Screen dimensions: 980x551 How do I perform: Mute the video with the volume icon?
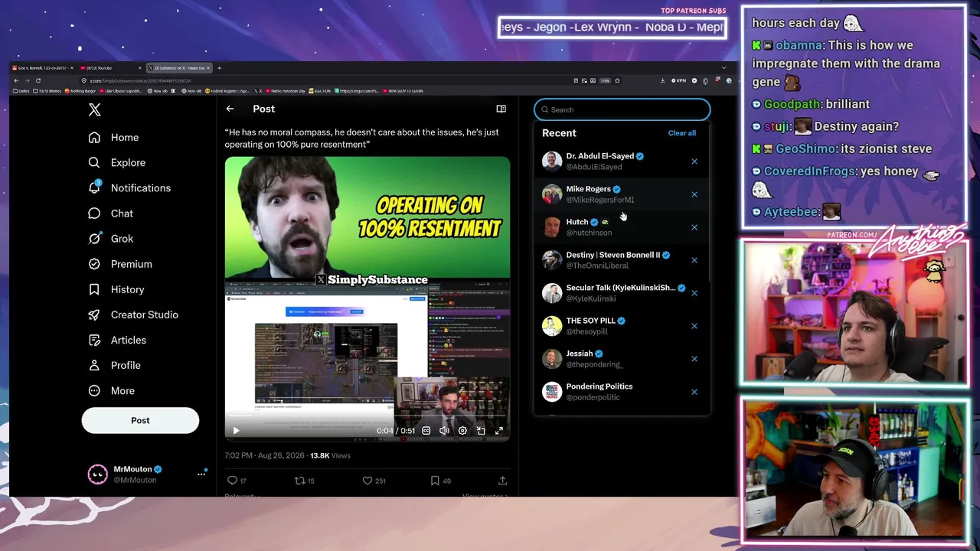click(444, 431)
